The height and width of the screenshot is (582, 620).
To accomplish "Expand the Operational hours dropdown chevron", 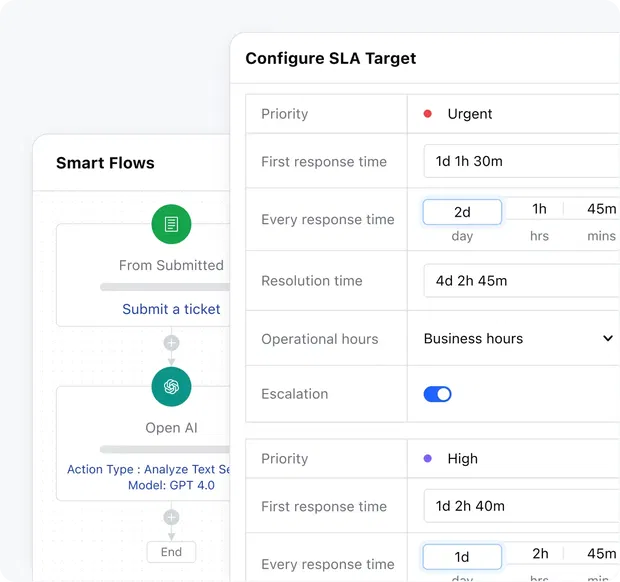I will tap(607, 339).
